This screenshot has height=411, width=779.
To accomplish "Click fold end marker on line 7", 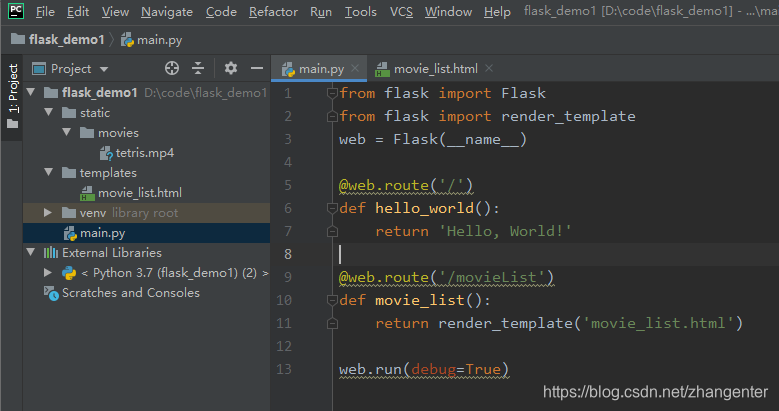I will coord(332,231).
